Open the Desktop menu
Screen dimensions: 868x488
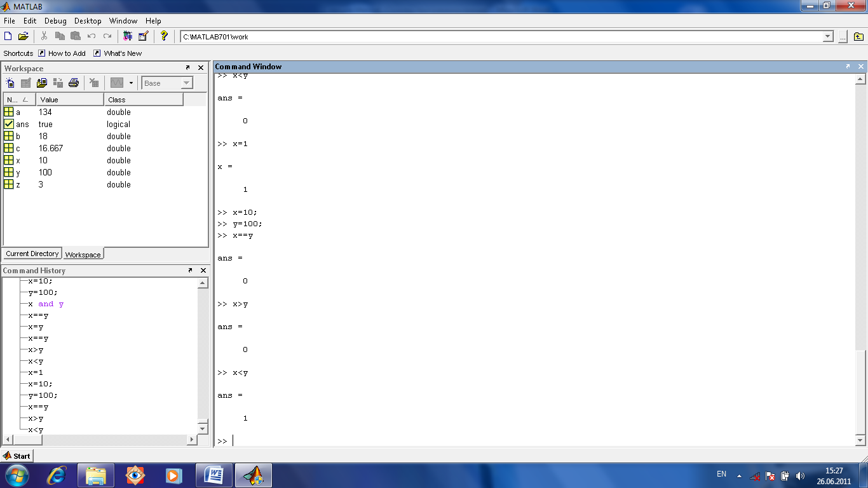[88, 21]
